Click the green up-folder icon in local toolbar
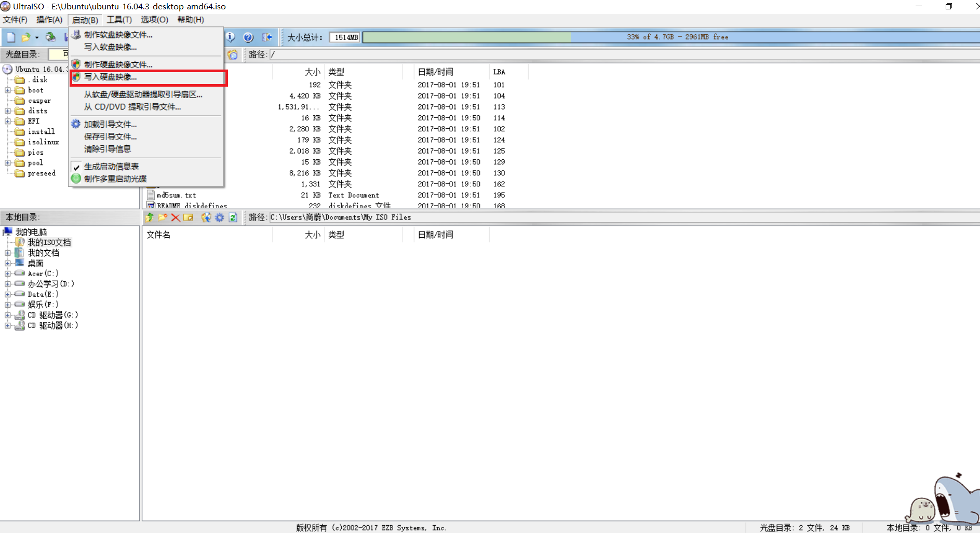This screenshot has height=533, width=980. (x=150, y=217)
